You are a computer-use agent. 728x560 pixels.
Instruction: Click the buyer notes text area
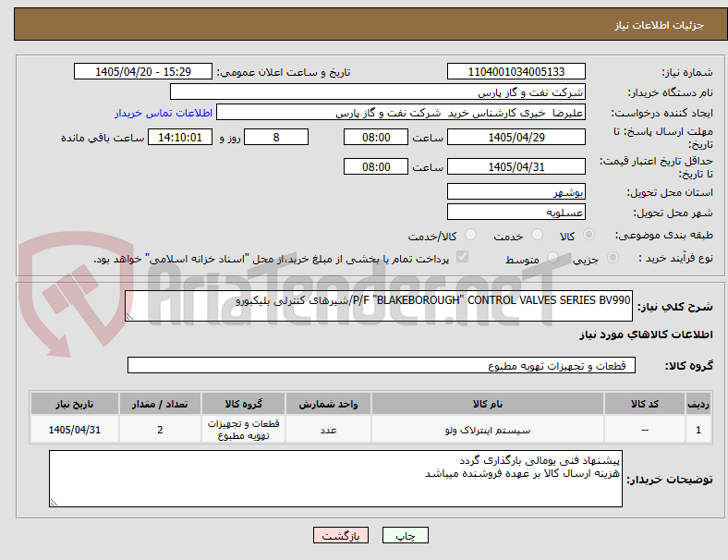[335, 479]
